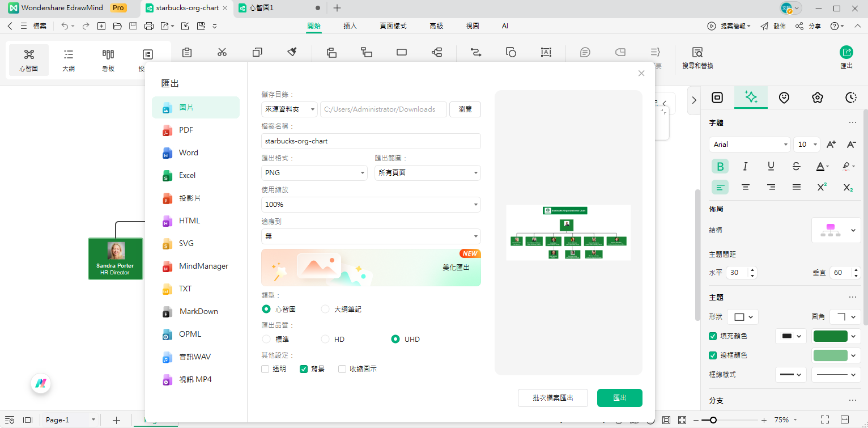Open the AI menu tab
This screenshot has width=868, height=428.
504,26
